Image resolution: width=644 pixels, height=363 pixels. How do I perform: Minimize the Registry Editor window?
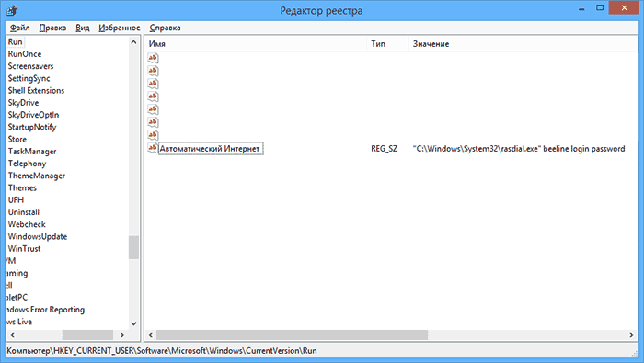pos(581,8)
